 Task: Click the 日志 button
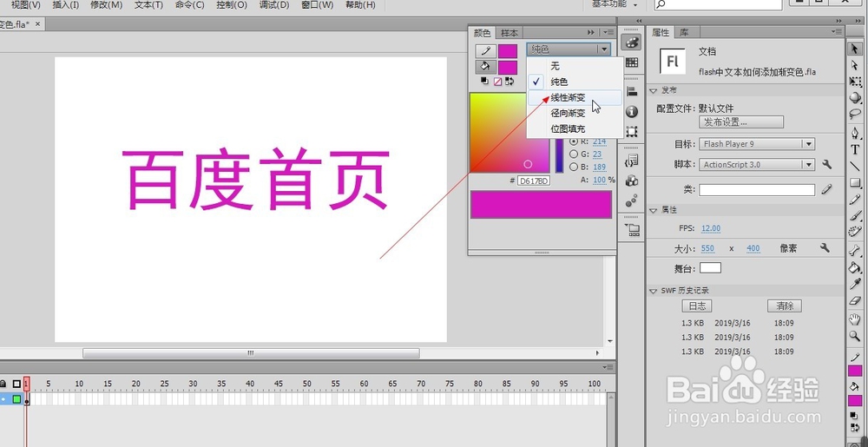coord(697,306)
